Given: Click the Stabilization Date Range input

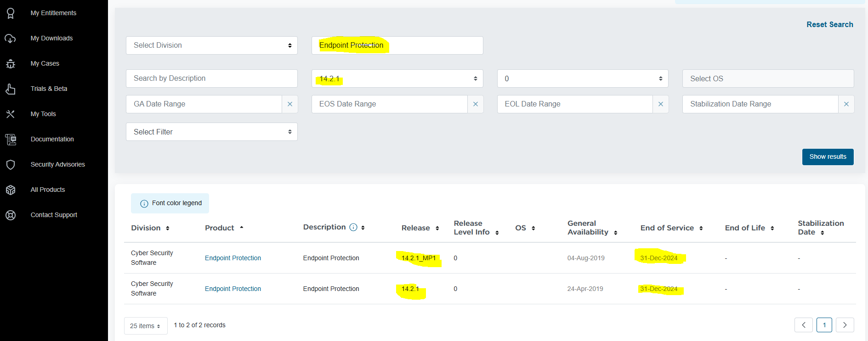Looking at the screenshot, I should tap(760, 104).
